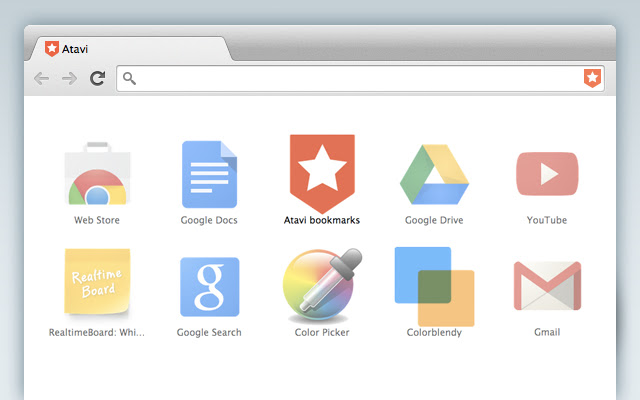
Task: Launch the Colorblendy overlapping squares icon
Action: [x=434, y=287]
